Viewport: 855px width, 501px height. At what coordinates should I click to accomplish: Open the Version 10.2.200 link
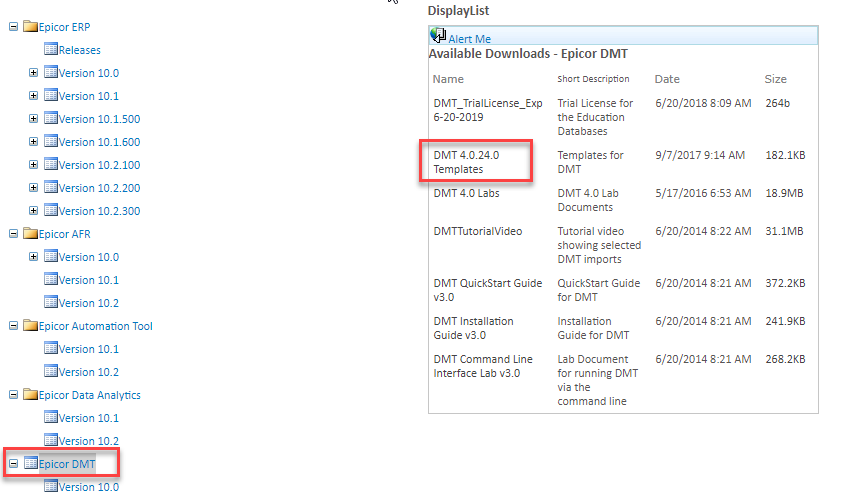pyautogui.click(x=100, y=188)
